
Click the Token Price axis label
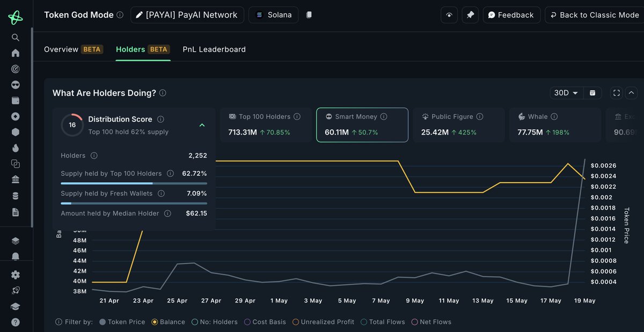pos(626,225)
